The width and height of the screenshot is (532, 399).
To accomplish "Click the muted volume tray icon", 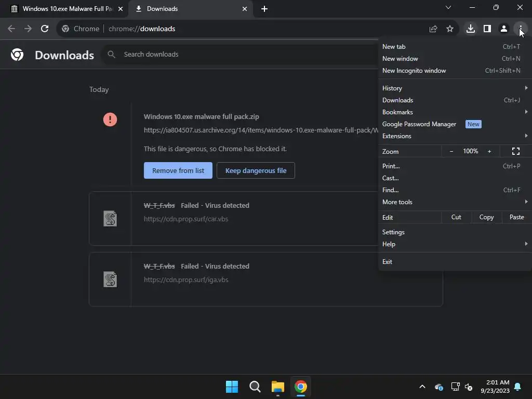I will (x=469, y=387).
